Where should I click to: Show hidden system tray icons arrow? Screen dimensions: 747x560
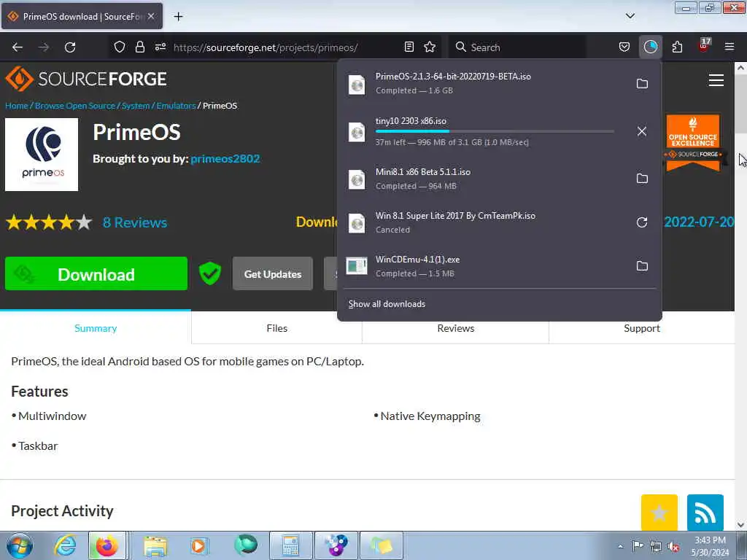tap(620, 546)
